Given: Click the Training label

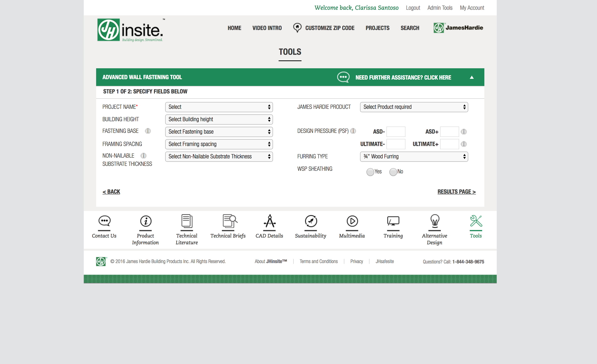Looking at the screenshot, I should click(393, 236).
